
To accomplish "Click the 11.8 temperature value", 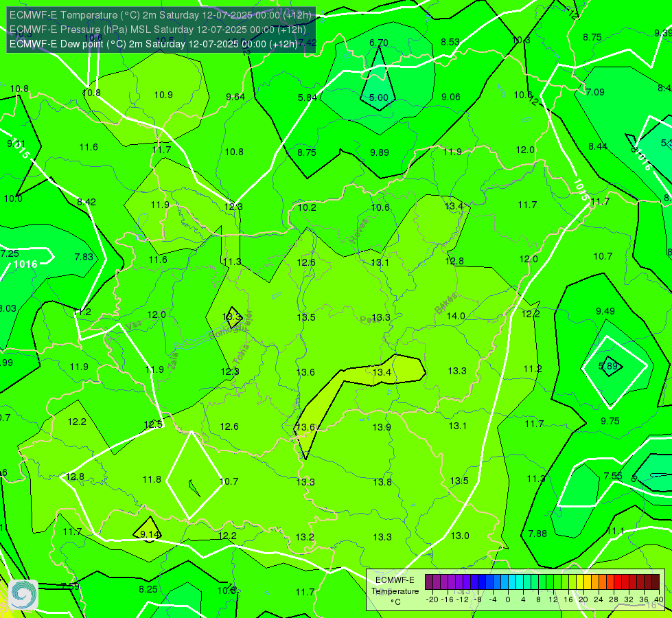I will (x=152, y=479).
